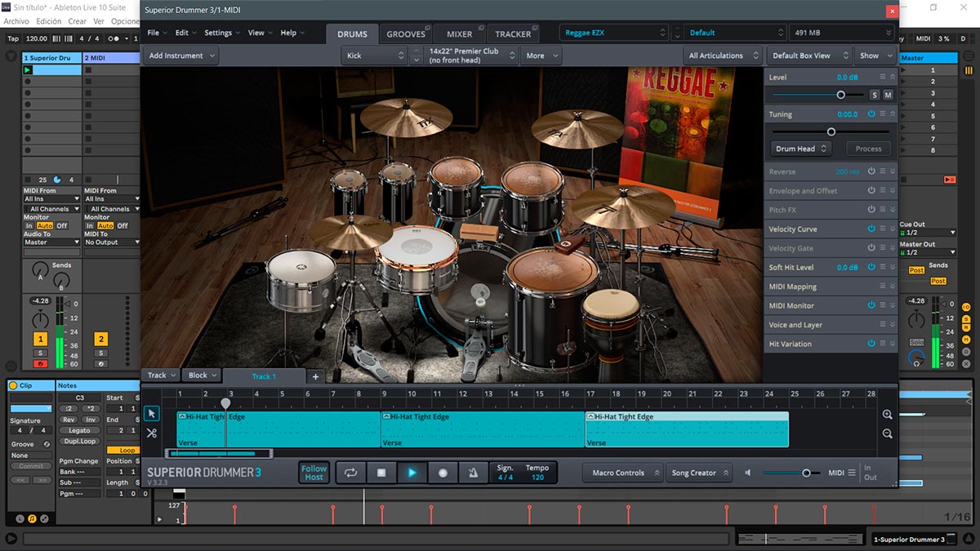
Task: Launch Ableton master scene 1
Action: tap(904, 70)
